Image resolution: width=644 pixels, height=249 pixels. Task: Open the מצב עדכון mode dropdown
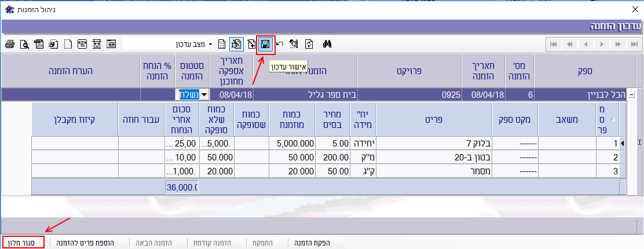210,44
